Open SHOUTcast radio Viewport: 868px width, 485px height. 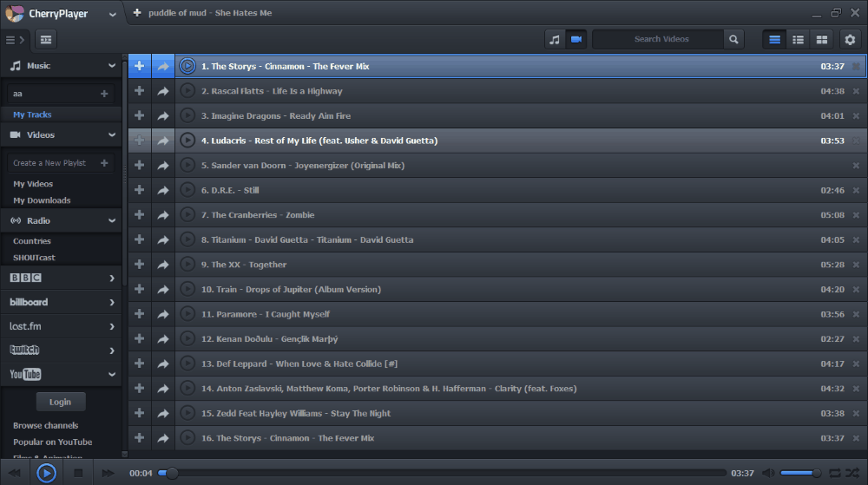[35, 258]
